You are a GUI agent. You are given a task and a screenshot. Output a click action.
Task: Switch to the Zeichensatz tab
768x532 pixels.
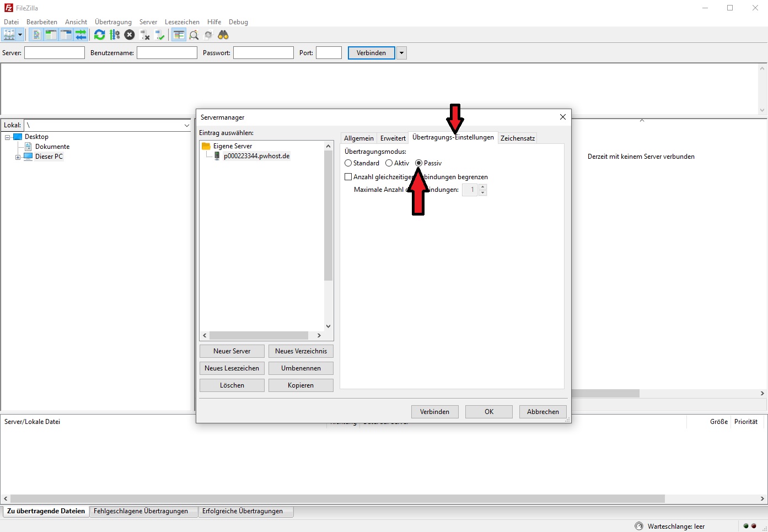pyautogui.click(x=517, y=138)
